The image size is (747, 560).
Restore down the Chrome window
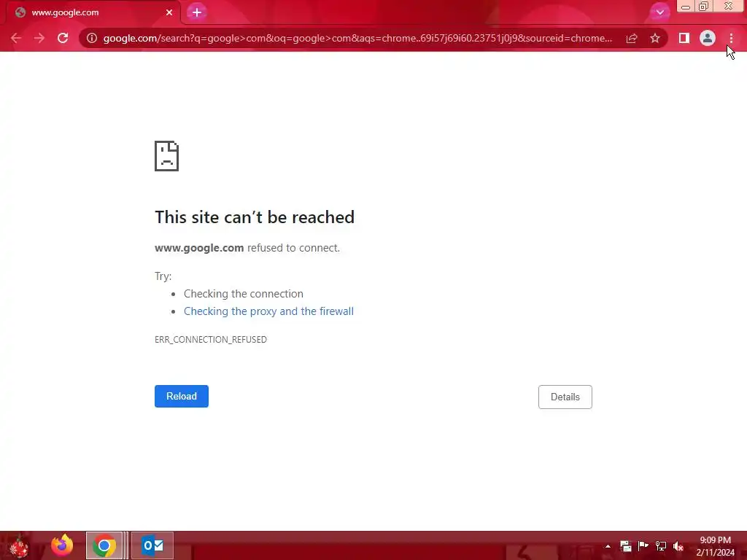704,7
